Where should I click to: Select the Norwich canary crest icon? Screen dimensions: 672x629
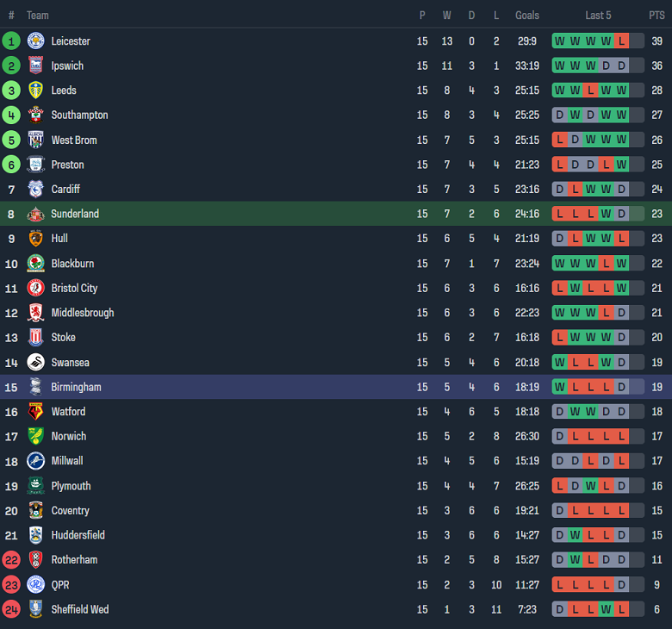click(35, 436)
